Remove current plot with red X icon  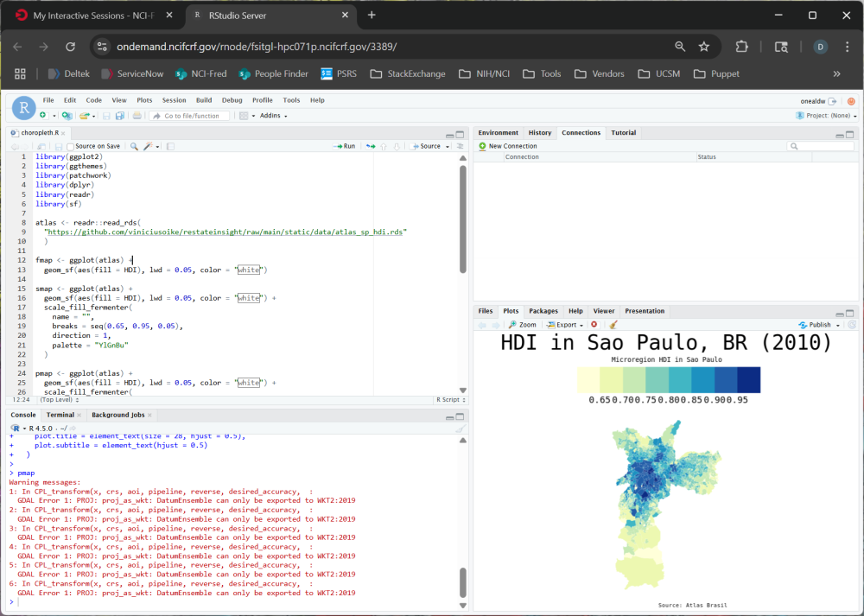click(594, 325)
